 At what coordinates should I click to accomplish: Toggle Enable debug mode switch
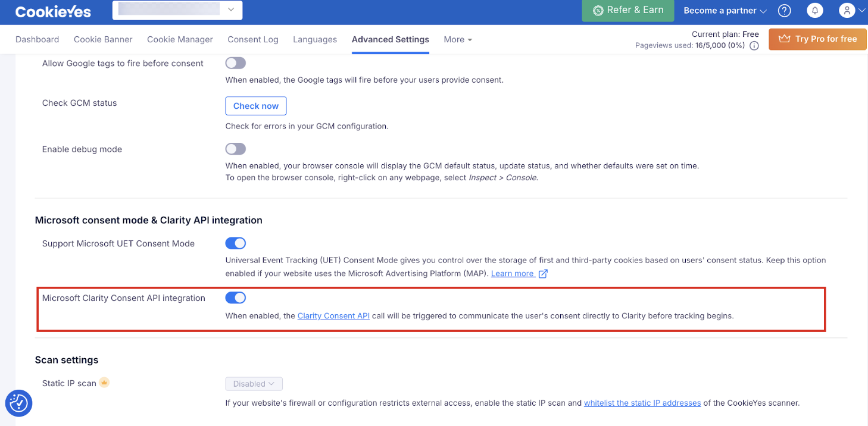click(x=235, y=149)
